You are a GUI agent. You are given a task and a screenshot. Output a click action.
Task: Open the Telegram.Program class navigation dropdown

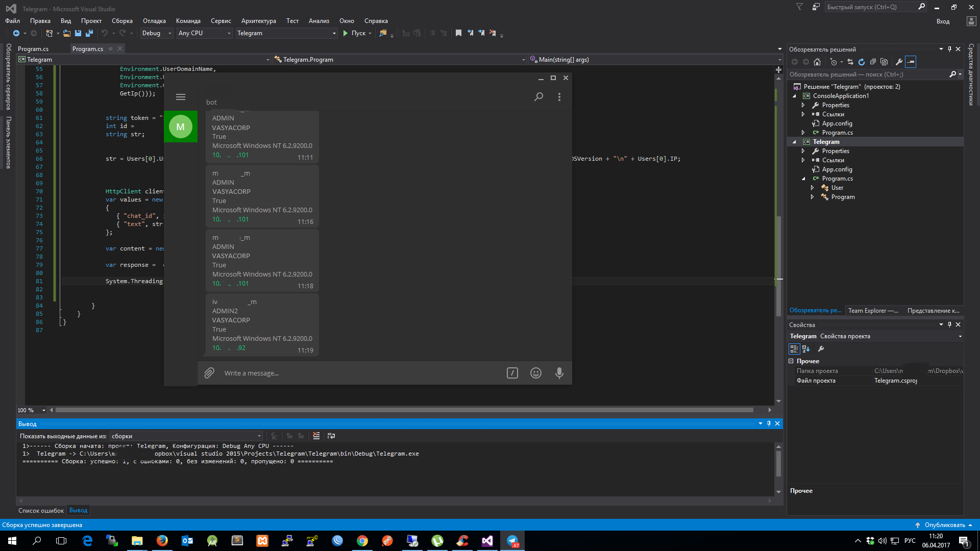point(400,60)
